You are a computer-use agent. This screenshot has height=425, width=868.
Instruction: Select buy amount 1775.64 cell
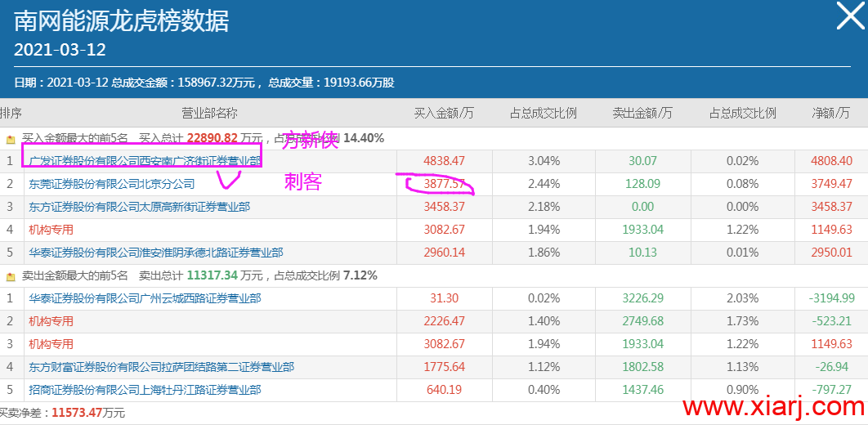444,367
